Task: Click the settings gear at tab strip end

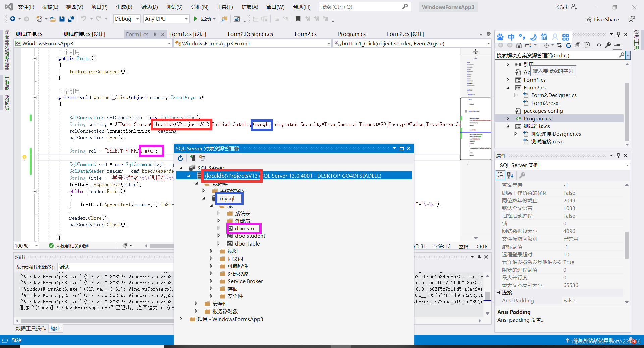Action: point(488,34)
